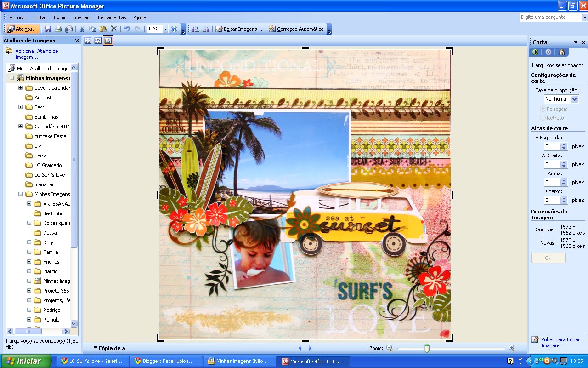Click the folder tree scroll down arrow
The height and width of the screenshot is (368, 588).
pos(74,324)
